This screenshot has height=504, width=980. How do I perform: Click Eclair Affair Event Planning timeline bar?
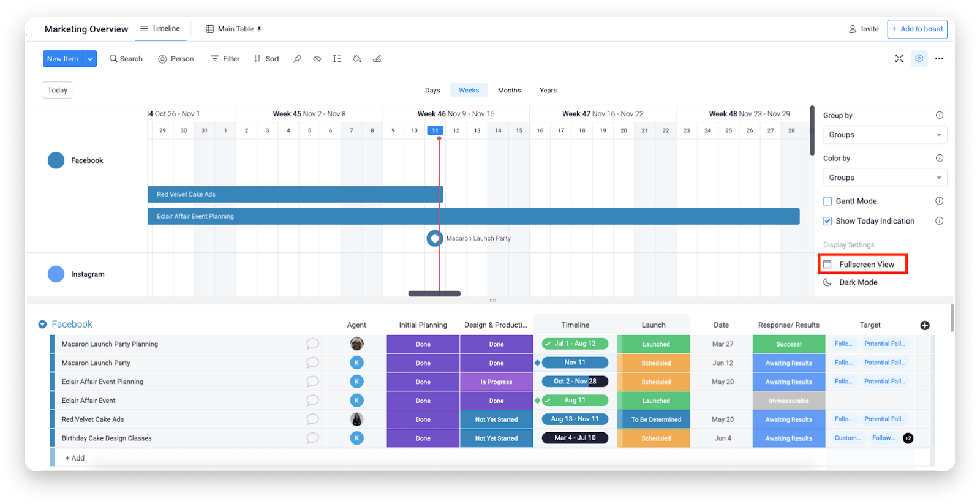click(x=473, y=216)
